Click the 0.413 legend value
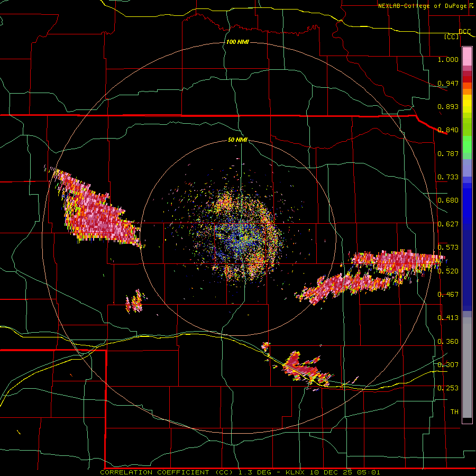 [x=448, y=318]
